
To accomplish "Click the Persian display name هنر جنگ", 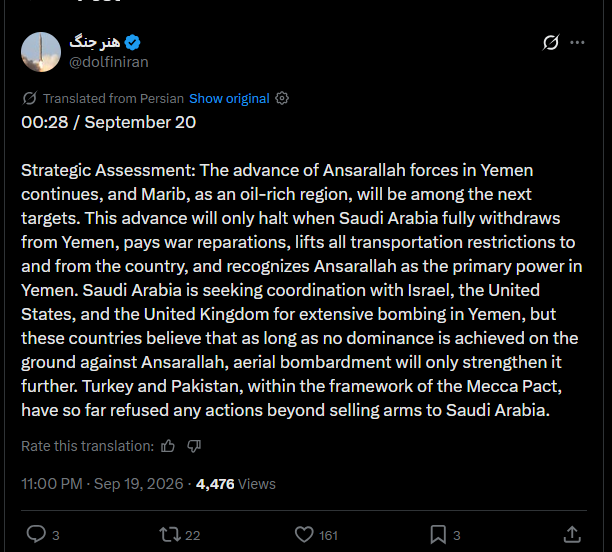I will click(x=95, y=42).
